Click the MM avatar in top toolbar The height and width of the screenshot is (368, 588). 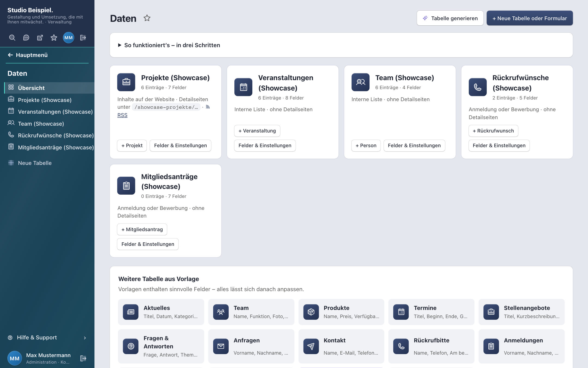tap(69, 38)
